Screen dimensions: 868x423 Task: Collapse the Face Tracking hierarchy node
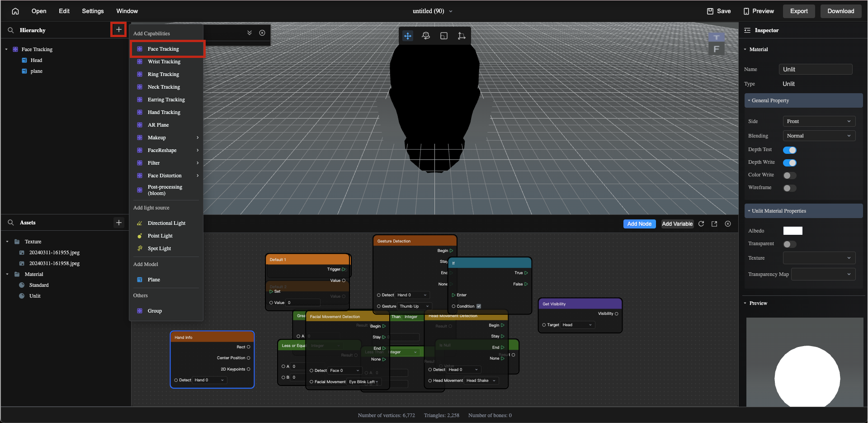[x=6, y=49]
